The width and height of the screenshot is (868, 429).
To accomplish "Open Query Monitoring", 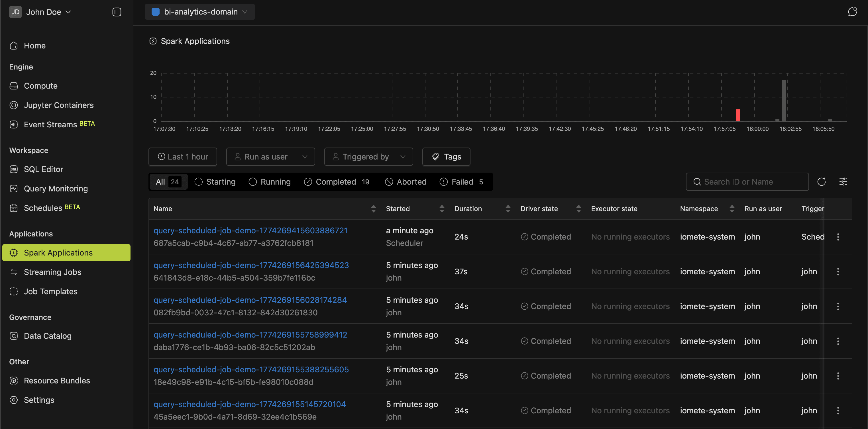I will (55, 189).
